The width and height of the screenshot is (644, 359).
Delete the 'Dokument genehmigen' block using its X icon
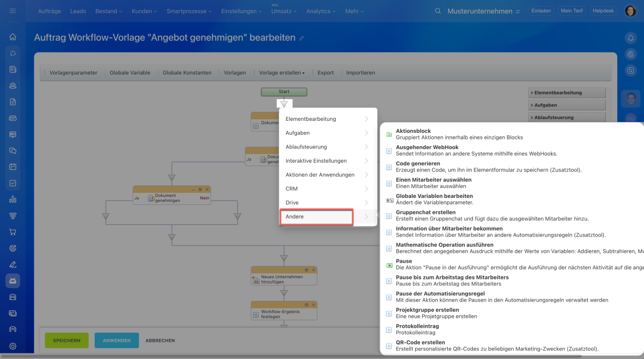coord(206,189)
